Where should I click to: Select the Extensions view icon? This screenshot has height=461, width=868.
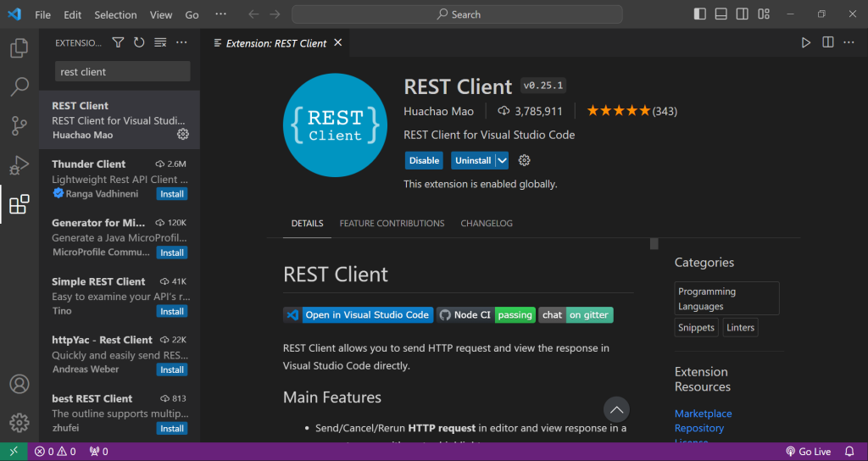(19, 204)
